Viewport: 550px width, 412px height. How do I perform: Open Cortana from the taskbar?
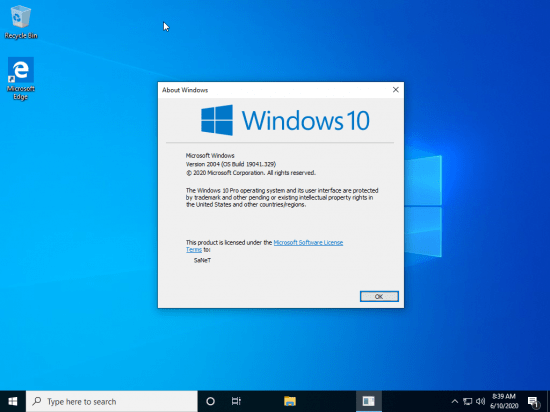point(210,401)
